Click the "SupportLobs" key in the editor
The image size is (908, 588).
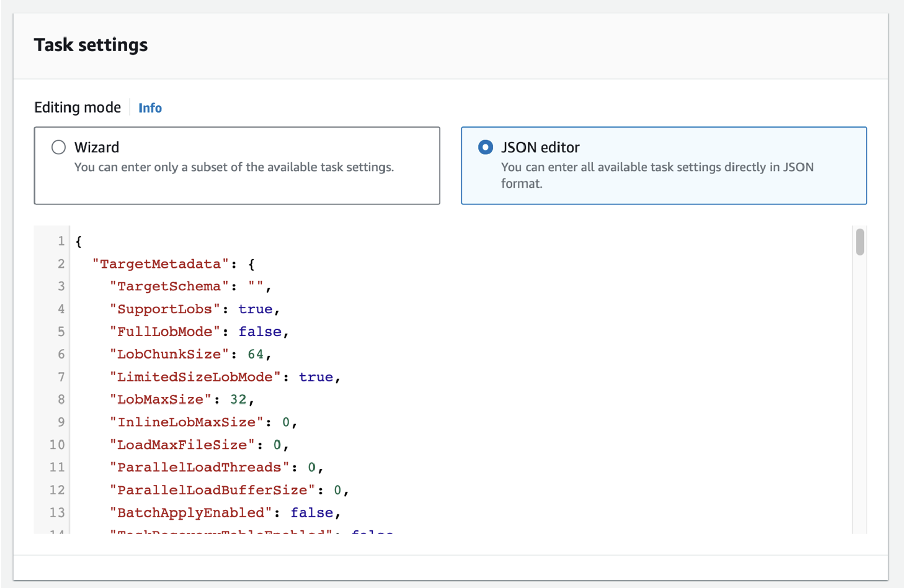pyautogui.click(x=165, y=309)
